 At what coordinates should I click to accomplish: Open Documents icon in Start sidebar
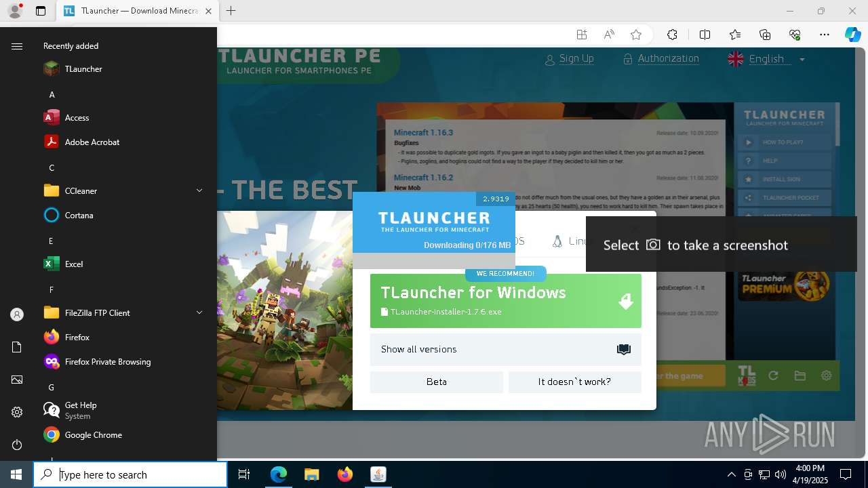click(17, 347)
